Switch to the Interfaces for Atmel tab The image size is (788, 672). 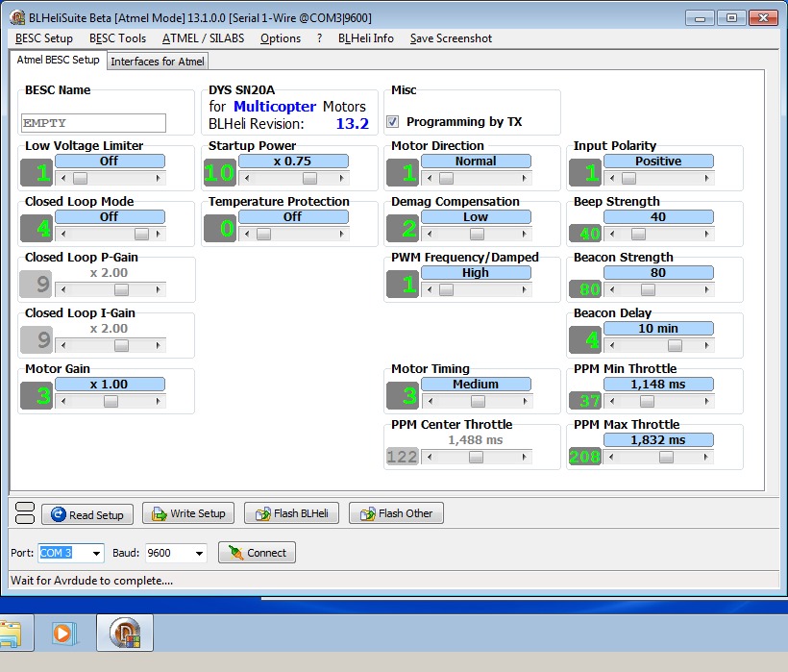coord(158,62)
